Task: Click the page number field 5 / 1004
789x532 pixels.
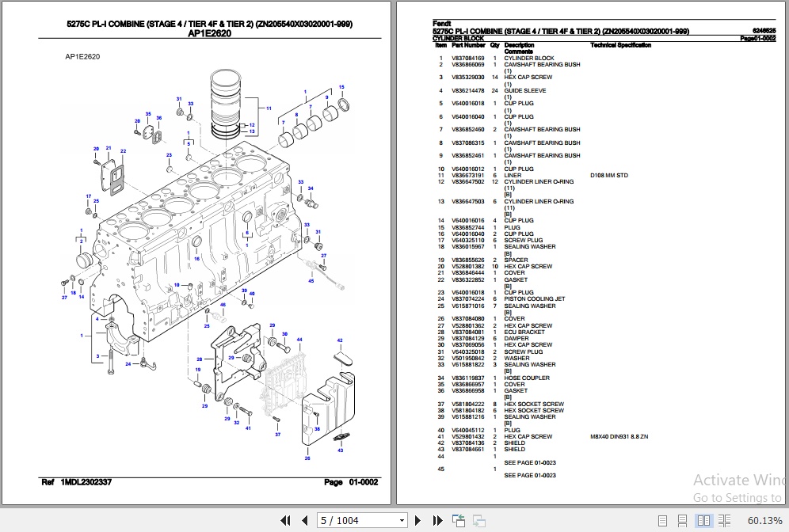Action: (357, 520)
